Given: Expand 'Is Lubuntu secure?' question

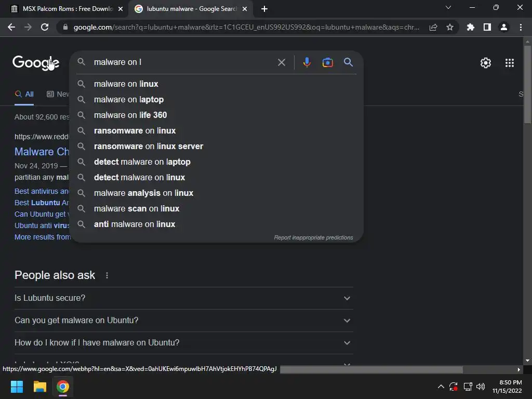Looking at the screenshot, I should pyautogui.click(x=183, y=298).
